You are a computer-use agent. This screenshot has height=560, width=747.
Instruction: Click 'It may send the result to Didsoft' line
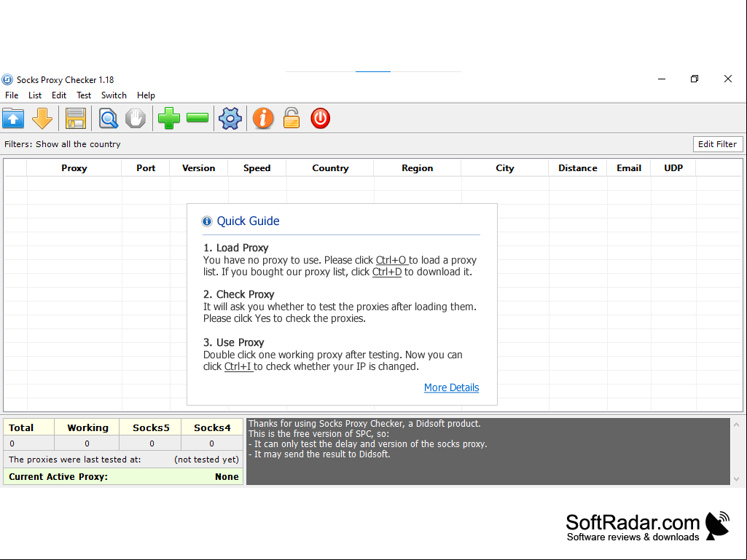319,454
